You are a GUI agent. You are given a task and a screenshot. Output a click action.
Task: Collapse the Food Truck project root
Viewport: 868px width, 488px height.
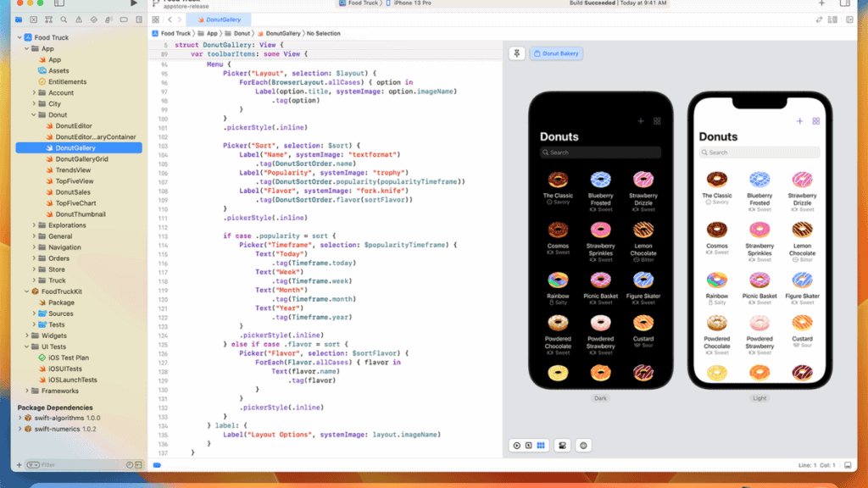pos(20,37)
